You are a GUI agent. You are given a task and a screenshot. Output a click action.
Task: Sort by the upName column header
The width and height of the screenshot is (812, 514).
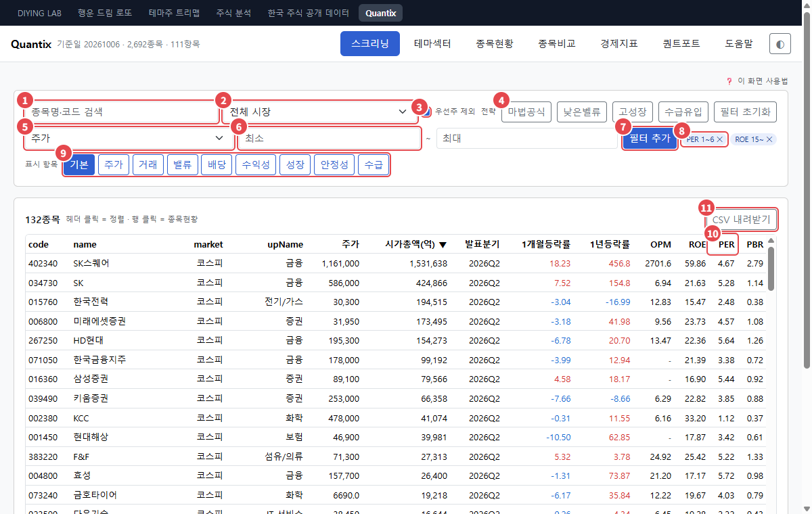[x=285, y=244]
